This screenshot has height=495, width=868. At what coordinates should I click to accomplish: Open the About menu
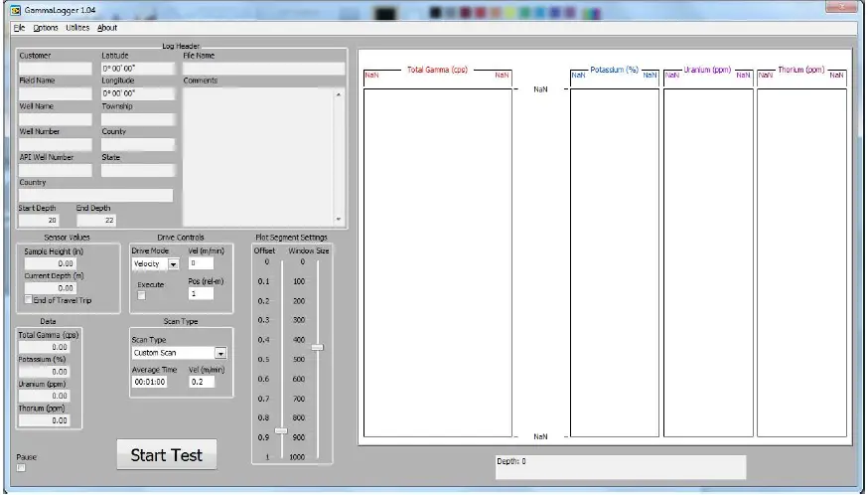[x=107, y=28]
